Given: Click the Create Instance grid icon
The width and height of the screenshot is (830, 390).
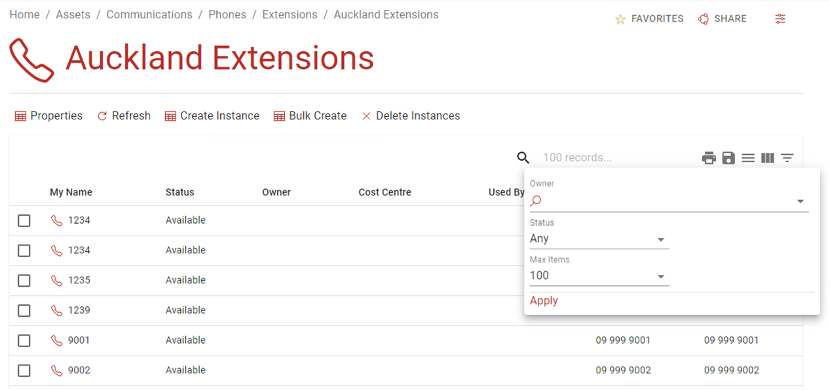Looking at the screenshot, I should click(170, 116).
